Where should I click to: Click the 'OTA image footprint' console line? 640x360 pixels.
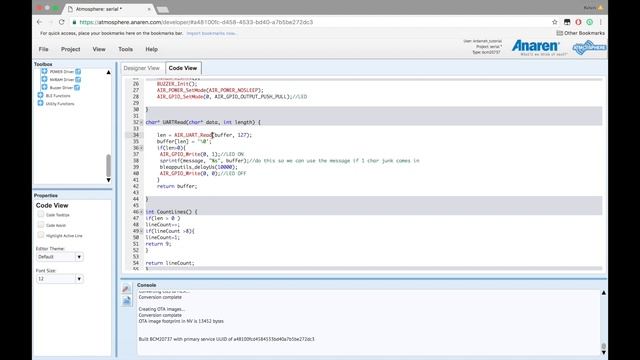181,321
